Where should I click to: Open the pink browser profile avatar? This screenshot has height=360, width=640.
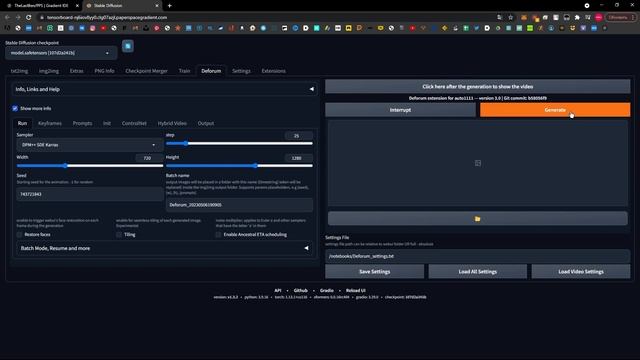pos(598,18)
